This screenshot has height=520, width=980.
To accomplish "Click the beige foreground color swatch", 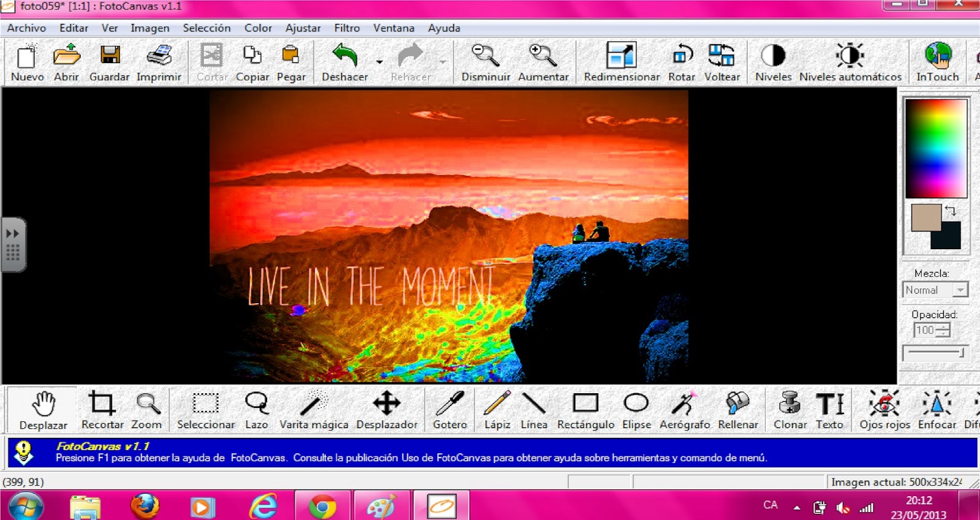I will pyautogui.click(x=925, y=216).
